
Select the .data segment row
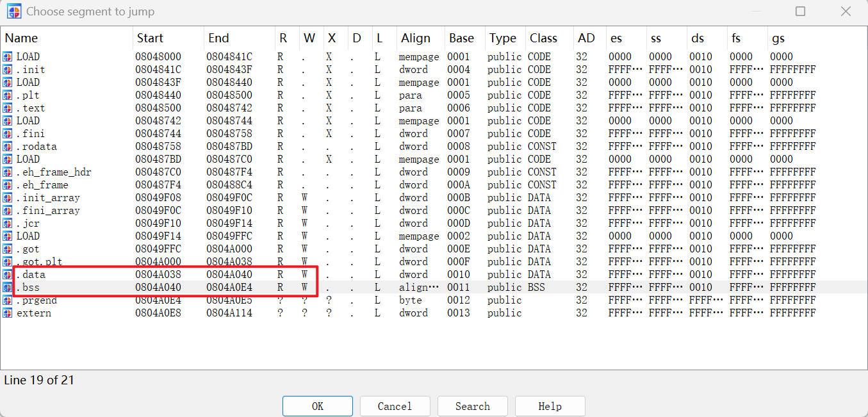pyautogui.click(x=31, y=275)
